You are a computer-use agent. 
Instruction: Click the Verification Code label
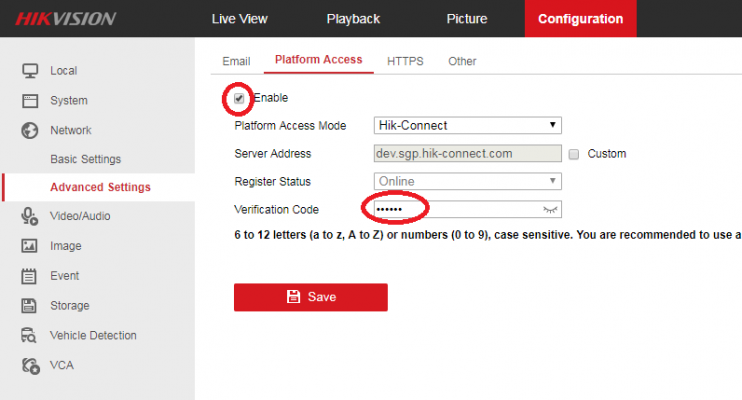(x=276, y=210)
